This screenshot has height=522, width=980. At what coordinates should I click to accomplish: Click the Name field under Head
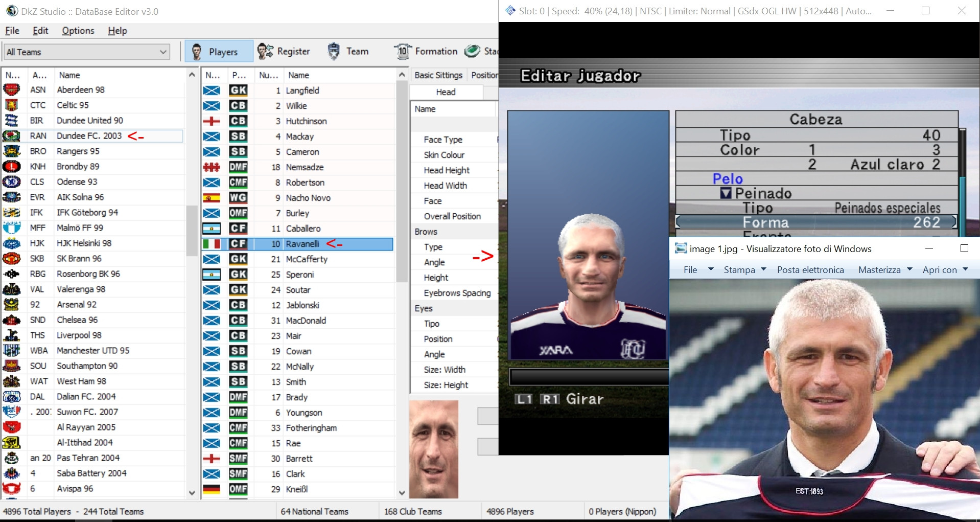(454, 109)
